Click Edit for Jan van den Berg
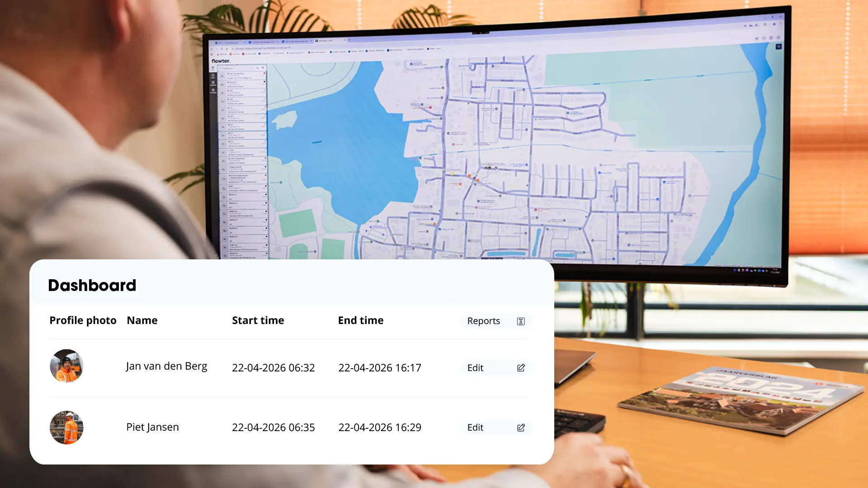Screen dimensions: 868x488 tap(496, 368)
